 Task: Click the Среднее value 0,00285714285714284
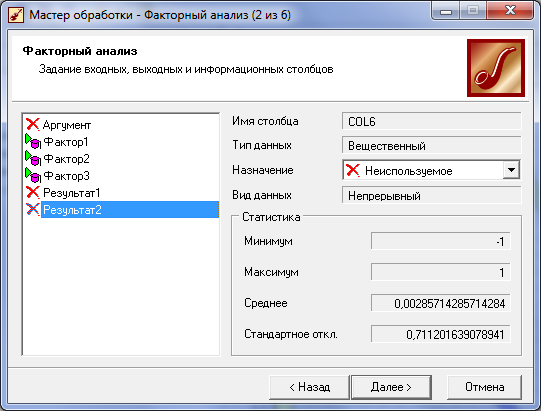point(441,303)
